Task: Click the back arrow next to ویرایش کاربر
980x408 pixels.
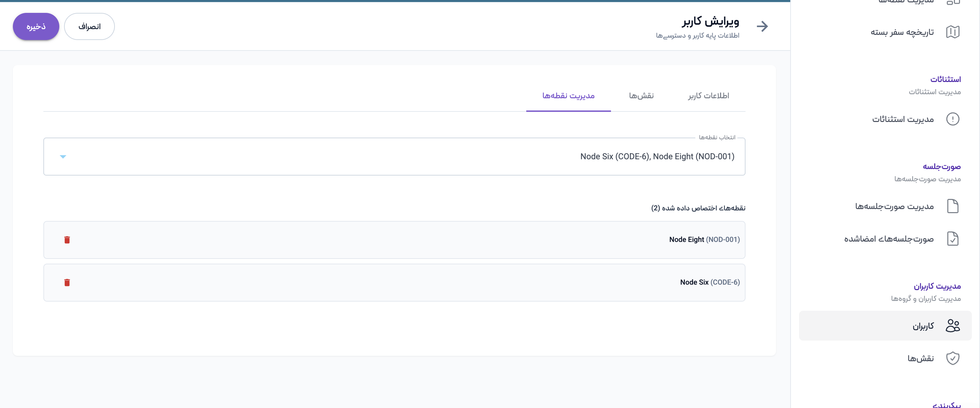Action: [762, 26]
